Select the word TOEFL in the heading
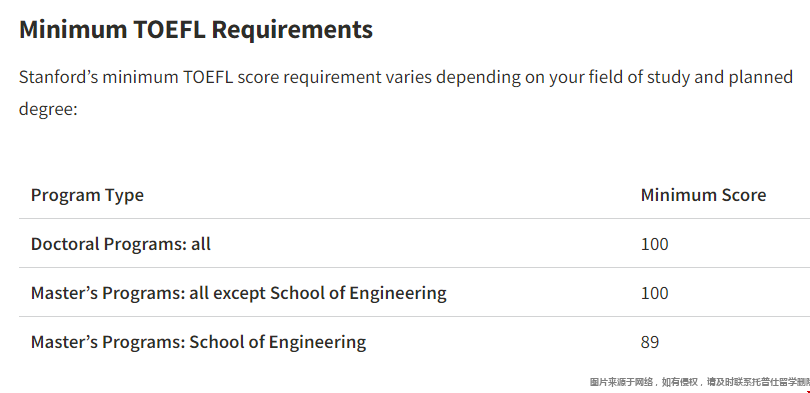The height and width of the screenshot is (393, 810). (x=169, y=29)
